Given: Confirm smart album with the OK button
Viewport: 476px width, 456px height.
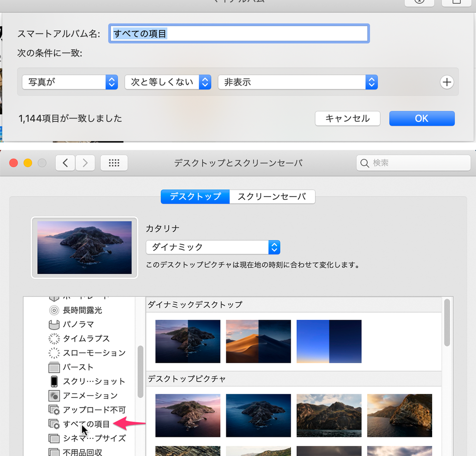Looking at the screenshot, I should pyautogui.click(x=421, y=118).
